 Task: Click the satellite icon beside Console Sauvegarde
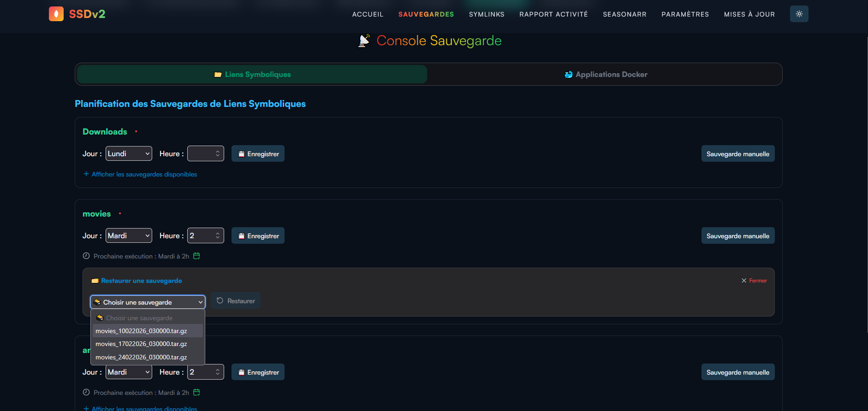364,41
